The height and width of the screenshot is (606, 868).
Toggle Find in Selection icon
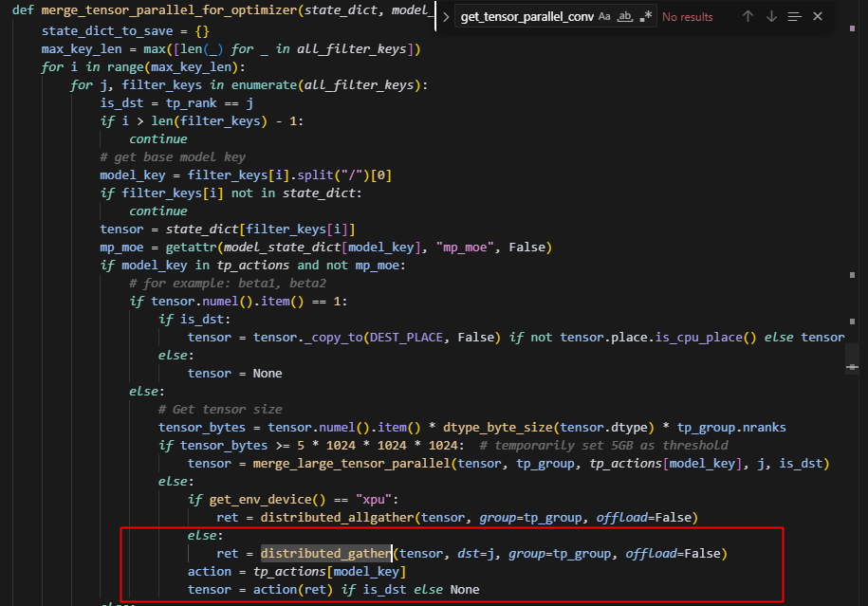click(795, 17)
